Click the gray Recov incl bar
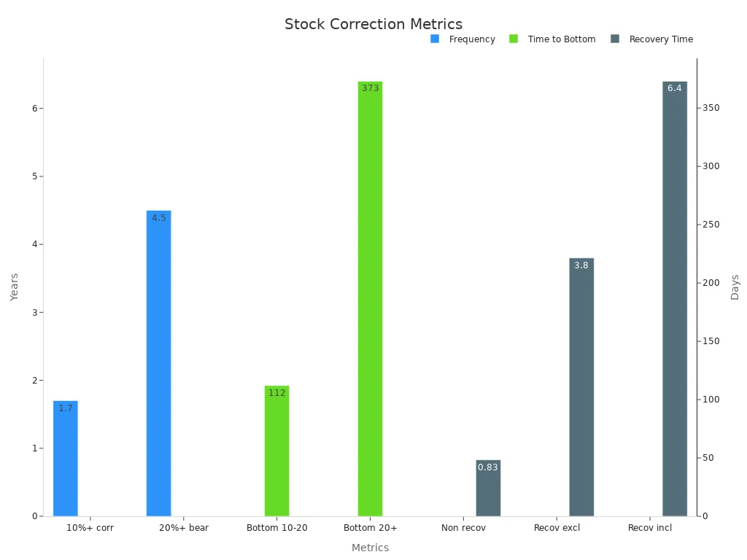747x560 pixels. (x=675, y=299)
